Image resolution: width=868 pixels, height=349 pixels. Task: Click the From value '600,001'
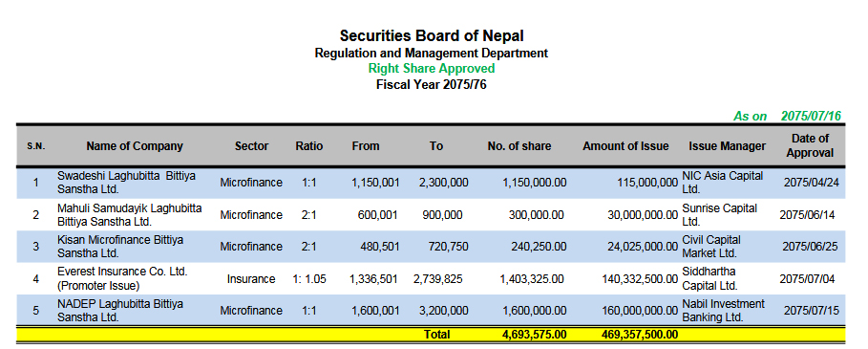(x=377, y=215)
